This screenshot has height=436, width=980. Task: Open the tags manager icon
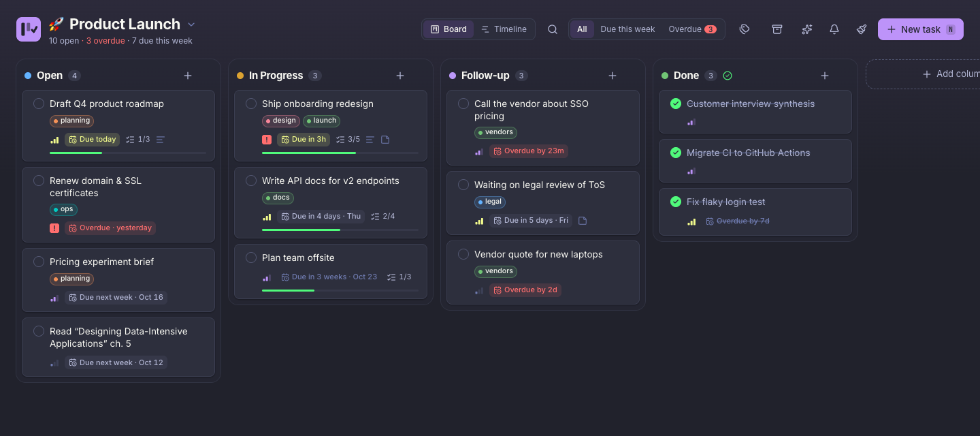(x=745, y=29)
